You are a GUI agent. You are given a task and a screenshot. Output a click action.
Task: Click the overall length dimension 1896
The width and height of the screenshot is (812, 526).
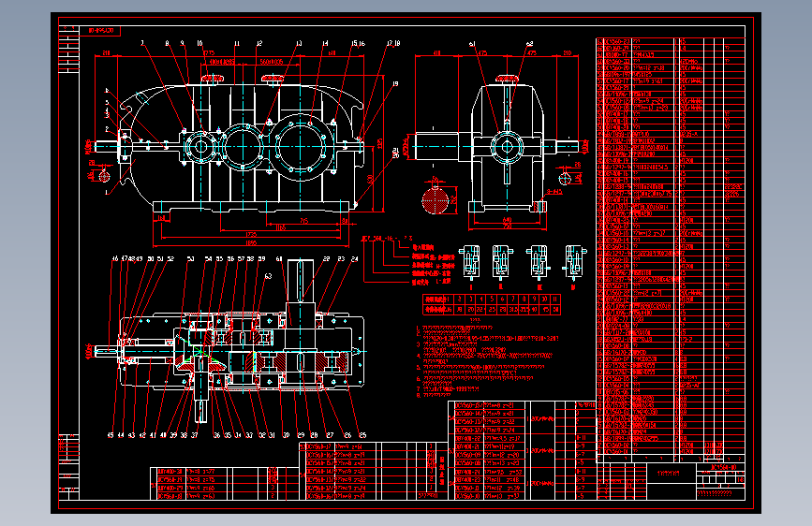pos(250,241)
